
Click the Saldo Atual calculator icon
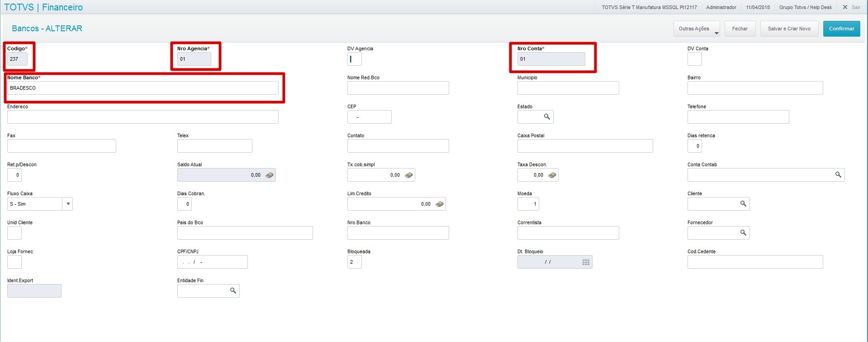(x=269, y=175)
